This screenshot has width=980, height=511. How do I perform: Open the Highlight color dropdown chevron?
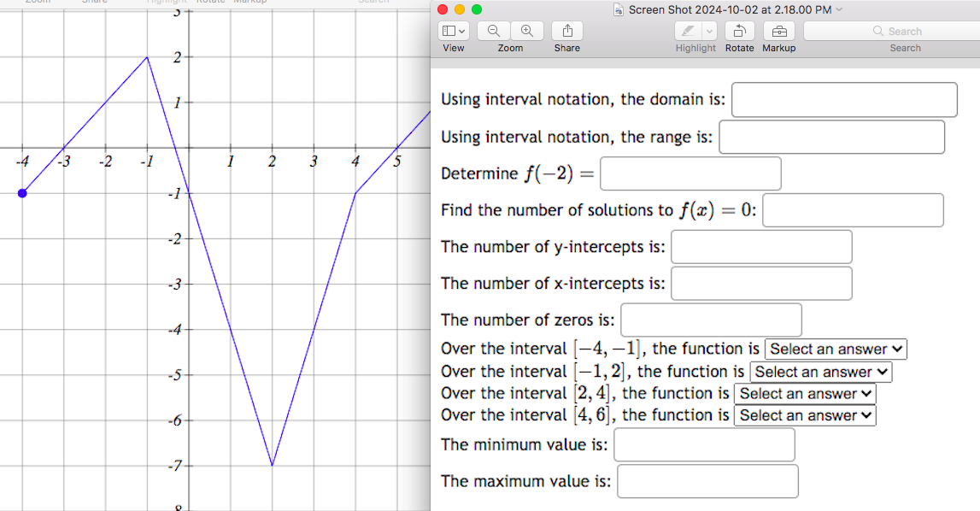click(708, 30)
